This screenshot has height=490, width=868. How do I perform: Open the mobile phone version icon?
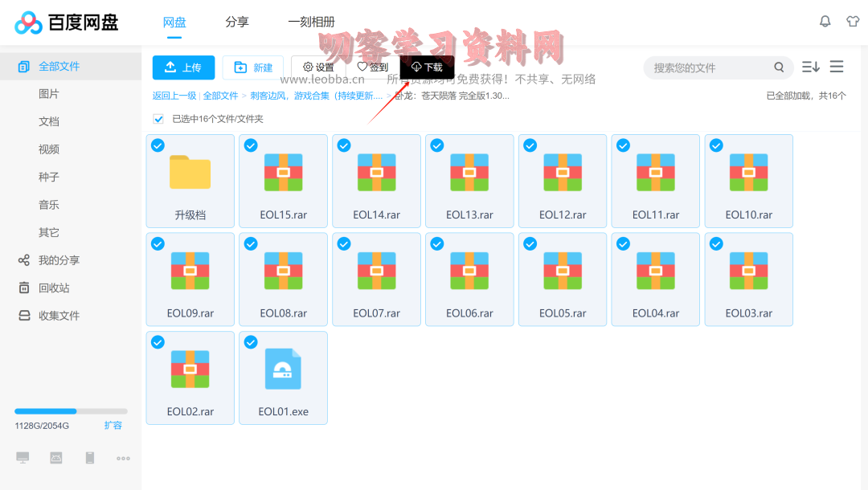click(x=89, y=457)
